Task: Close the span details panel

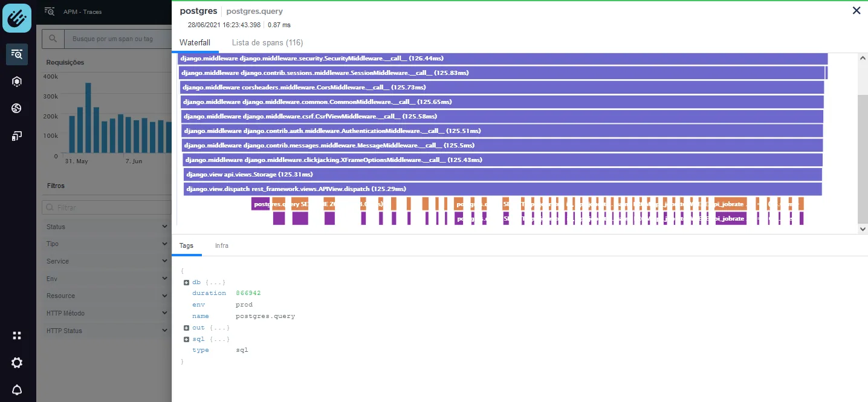Action: point(856,10)
